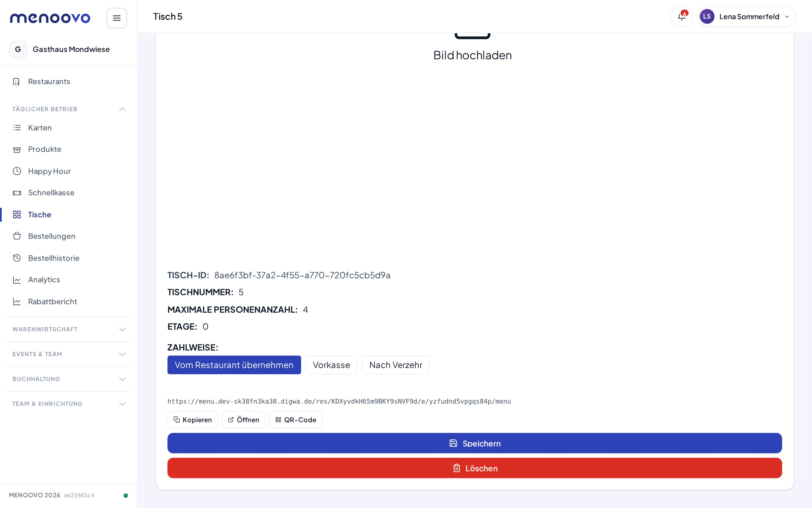This screenshot has height=508, width=812.
Task: Click the version hash ae25965c4
Action: tap(79, 495)
